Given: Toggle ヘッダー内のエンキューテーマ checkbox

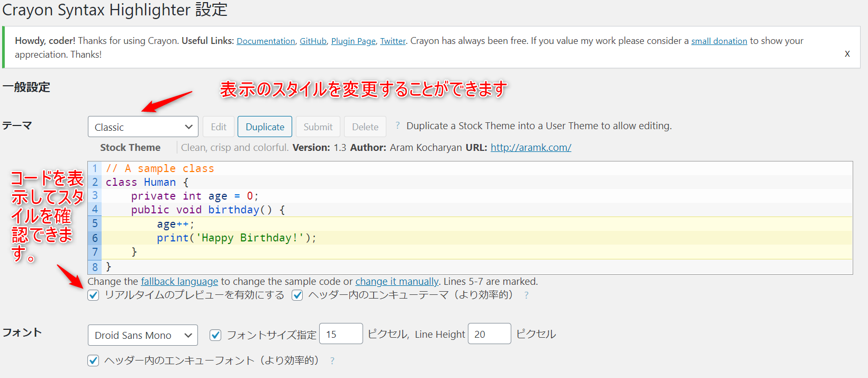Looking at the screenshot, I should [297, 295].
